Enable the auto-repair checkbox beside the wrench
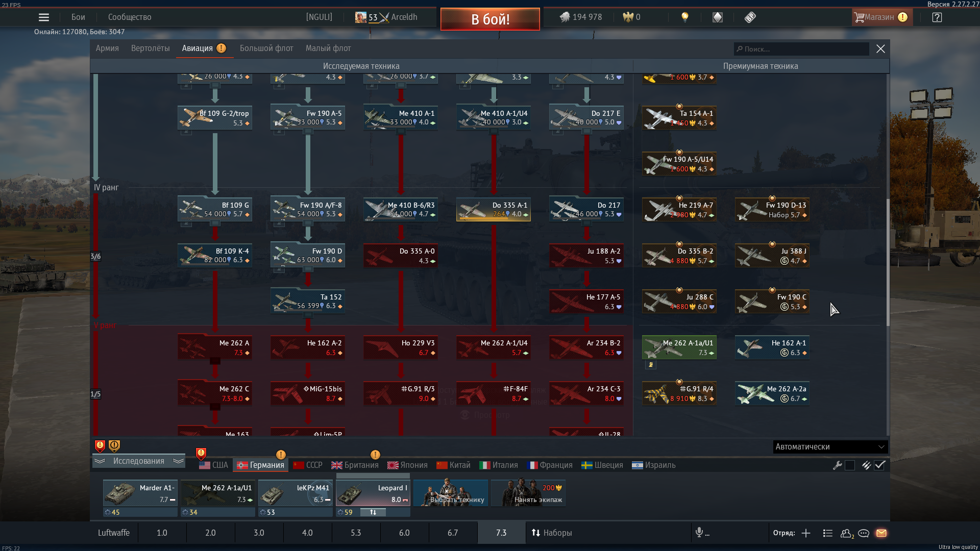The width and height of the screenshot is (980, 551). 850,465
